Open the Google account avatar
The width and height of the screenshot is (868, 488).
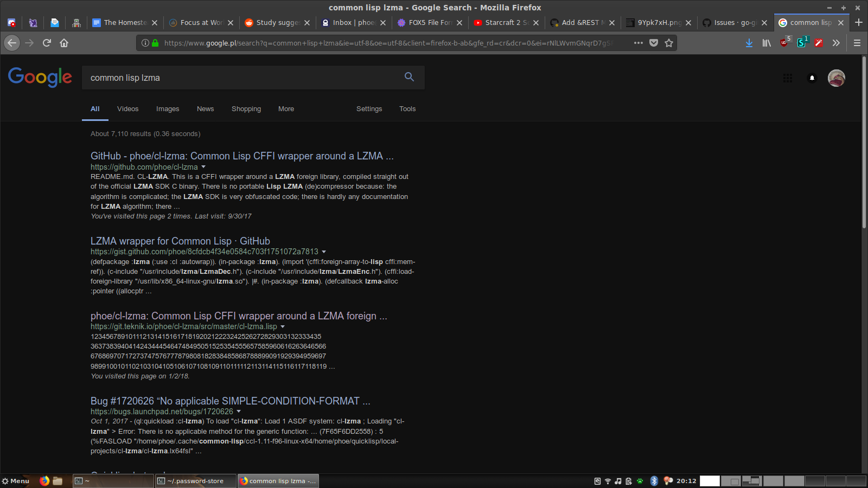pyautogui.click(x=836, y=78)
